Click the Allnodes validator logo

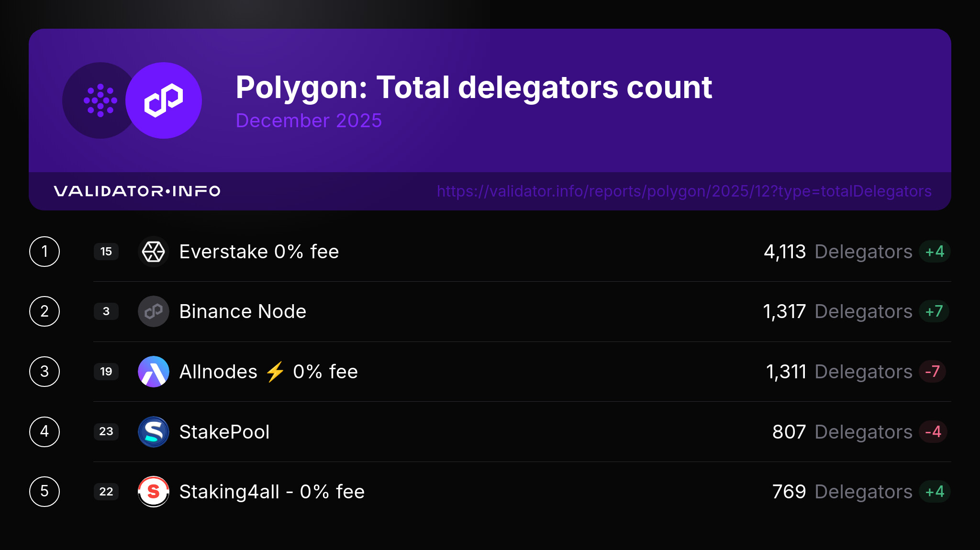(x=154, y=372)
